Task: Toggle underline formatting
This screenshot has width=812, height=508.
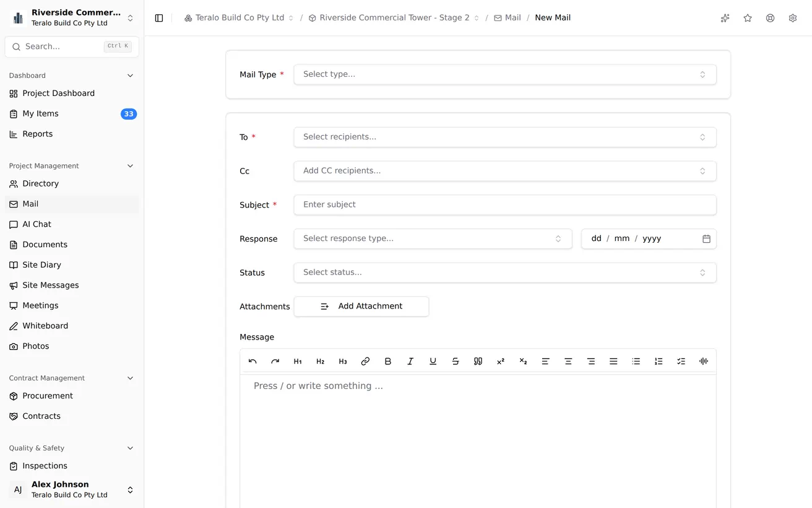Action: pyautogui.click(x=433, y=361)
